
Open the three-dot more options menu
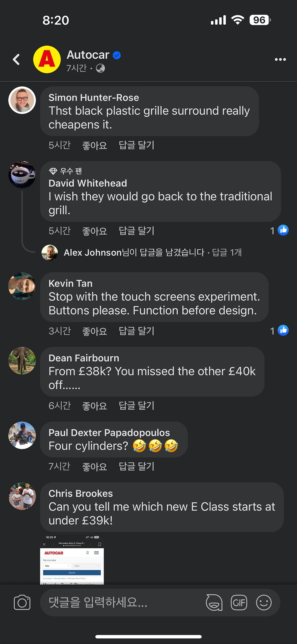tap(280, 59)
